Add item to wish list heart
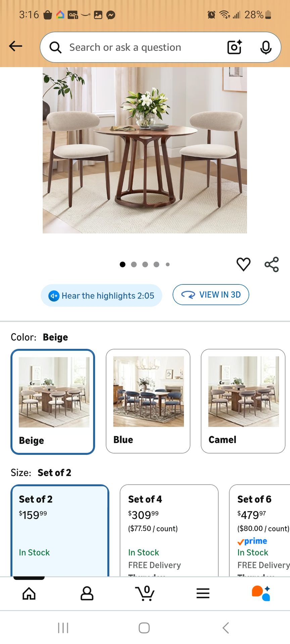Viewport: 290px width, 644px height. coord(243,264)
